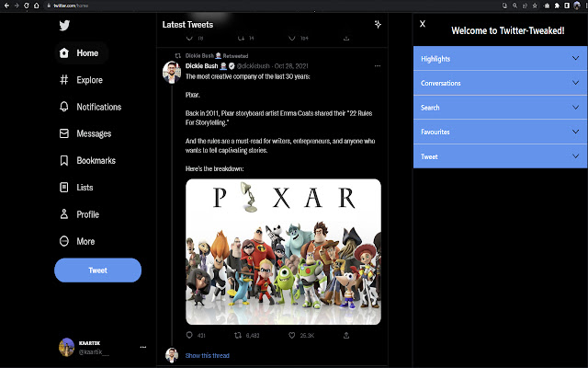Open the Home icon in sidebar
Screen dimensions: 588x368
64,53
